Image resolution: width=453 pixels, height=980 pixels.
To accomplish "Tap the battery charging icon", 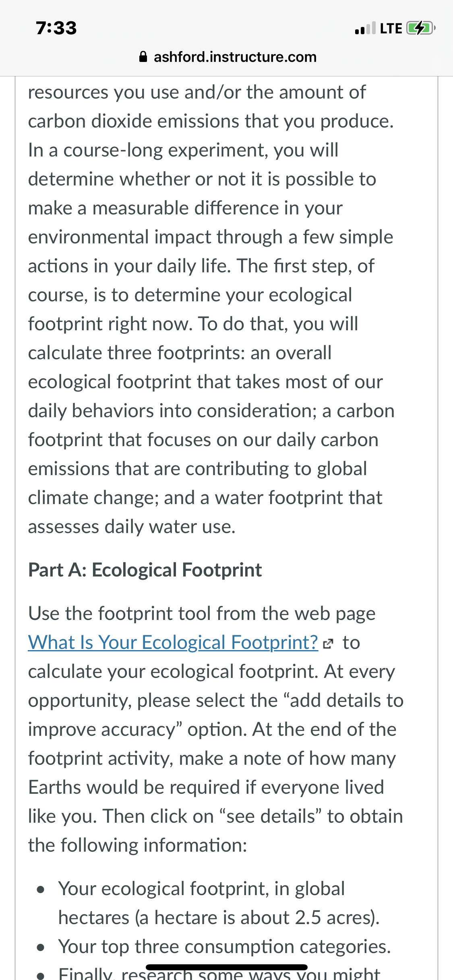I will (x=421, y=28).
